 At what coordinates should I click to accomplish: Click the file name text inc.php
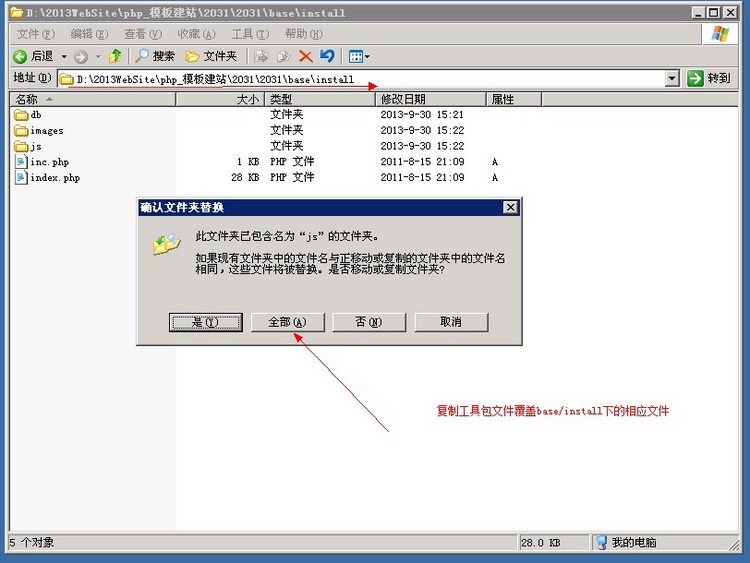(49, 162)
